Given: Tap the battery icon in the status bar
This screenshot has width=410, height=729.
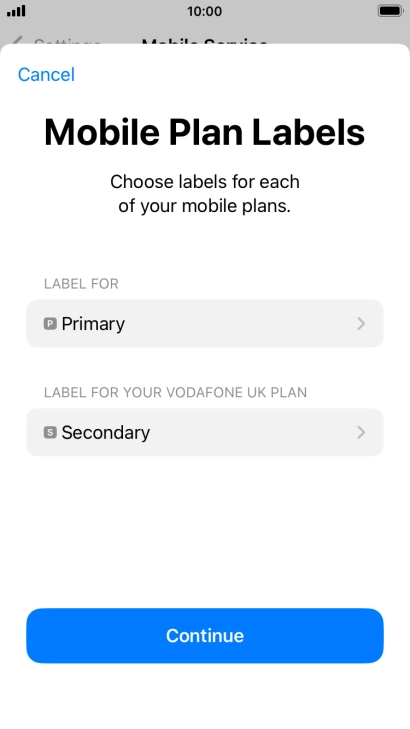Looking at the screenshot, I should click(390, 11).
